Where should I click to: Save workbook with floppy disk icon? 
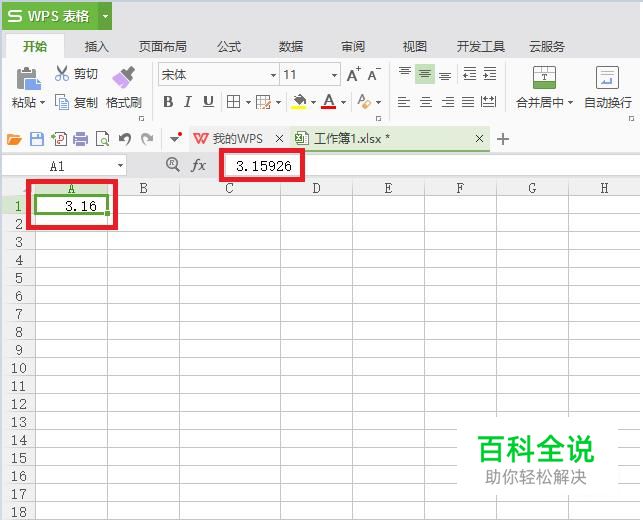click(x=37, y=139)
